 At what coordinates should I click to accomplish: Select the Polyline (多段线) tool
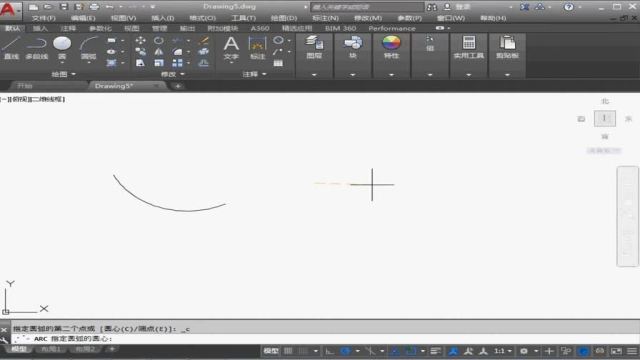pyautogui.click(x=37, y=48)
